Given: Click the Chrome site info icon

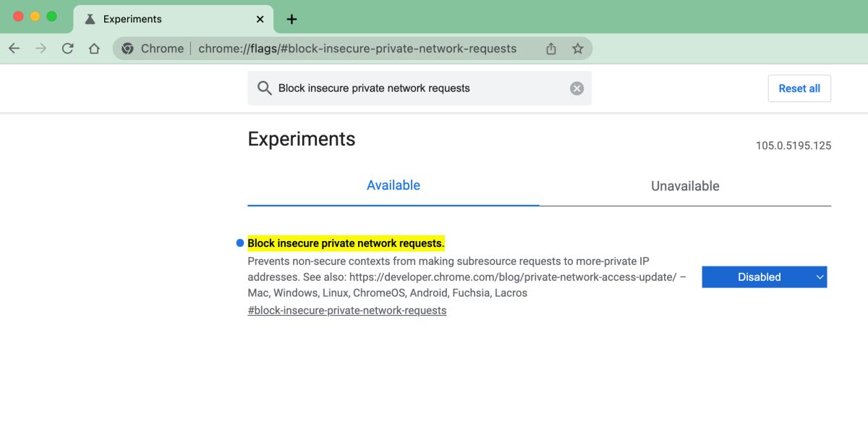Looking at the screenshot, I should (x=128, y=49).
